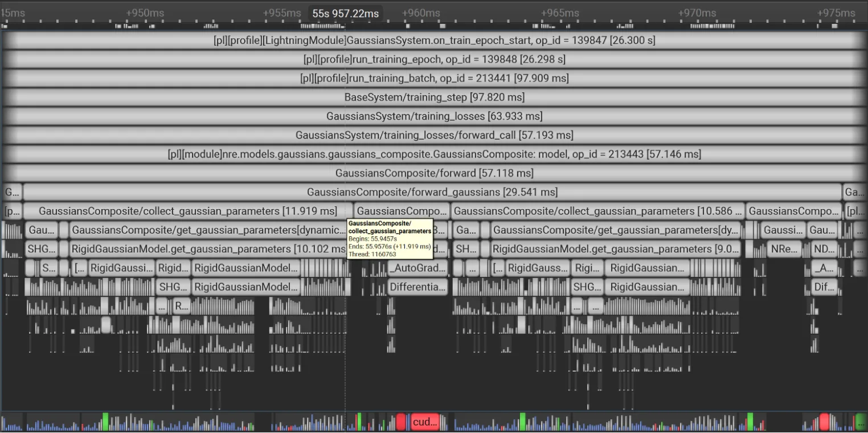Select the RigidGaussi... range block

tap(122, 268)
